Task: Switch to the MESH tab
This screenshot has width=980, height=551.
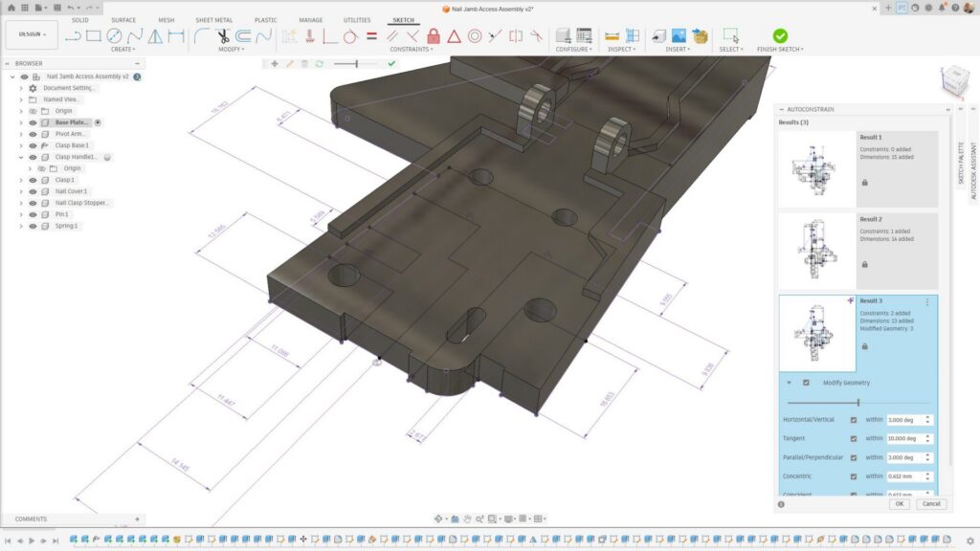Action: 167,20
